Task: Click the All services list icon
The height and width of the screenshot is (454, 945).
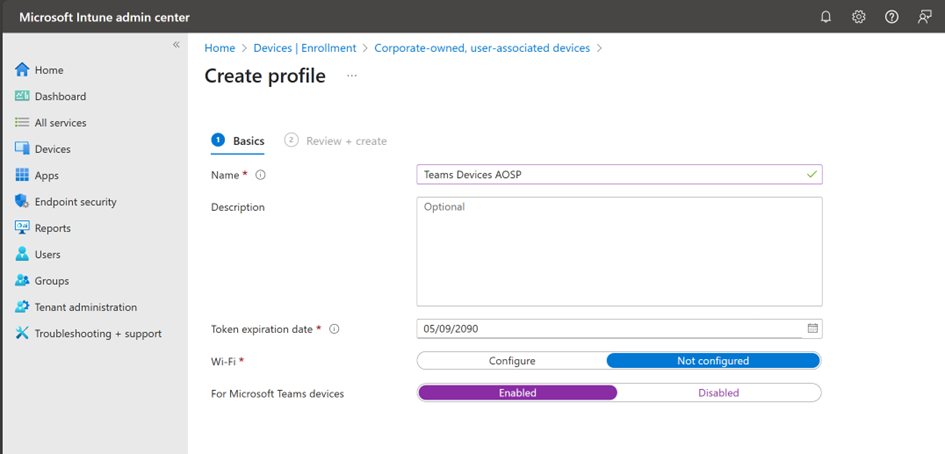Action: point(22,122)
